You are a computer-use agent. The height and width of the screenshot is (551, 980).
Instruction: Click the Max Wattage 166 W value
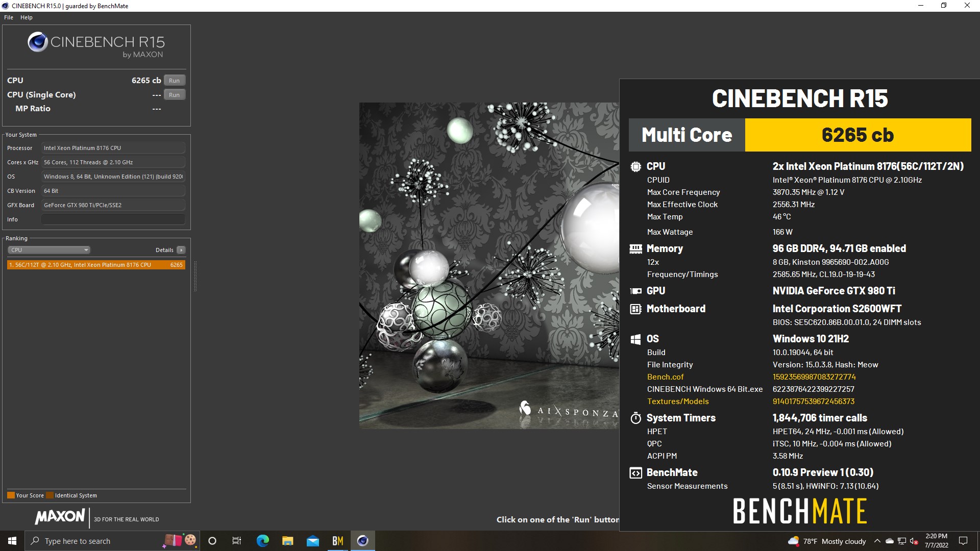pyautogui.click(x=782, y=232)
